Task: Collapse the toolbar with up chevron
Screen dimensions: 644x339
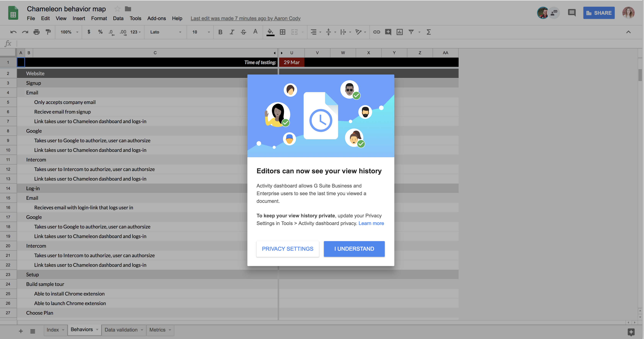Action: coord(628,32)
